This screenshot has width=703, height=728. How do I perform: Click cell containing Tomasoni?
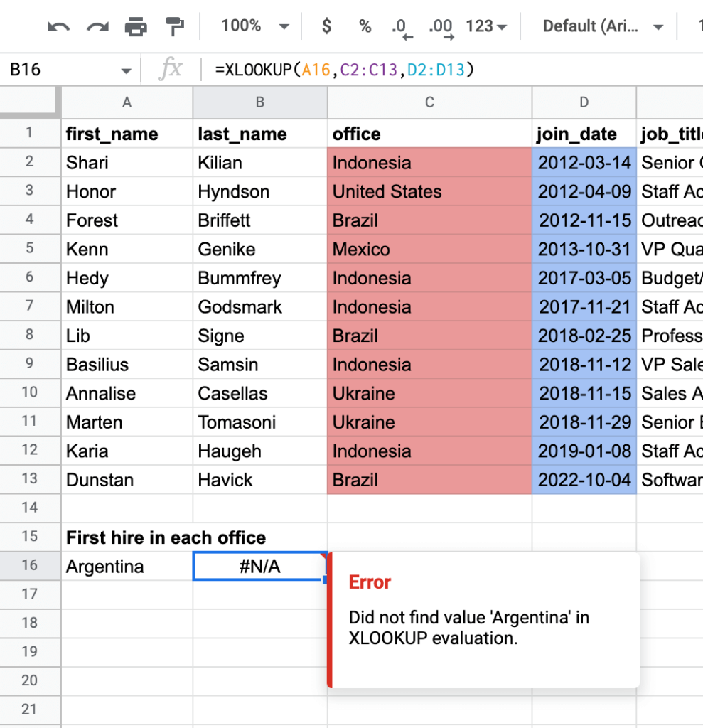click(260, 422)
